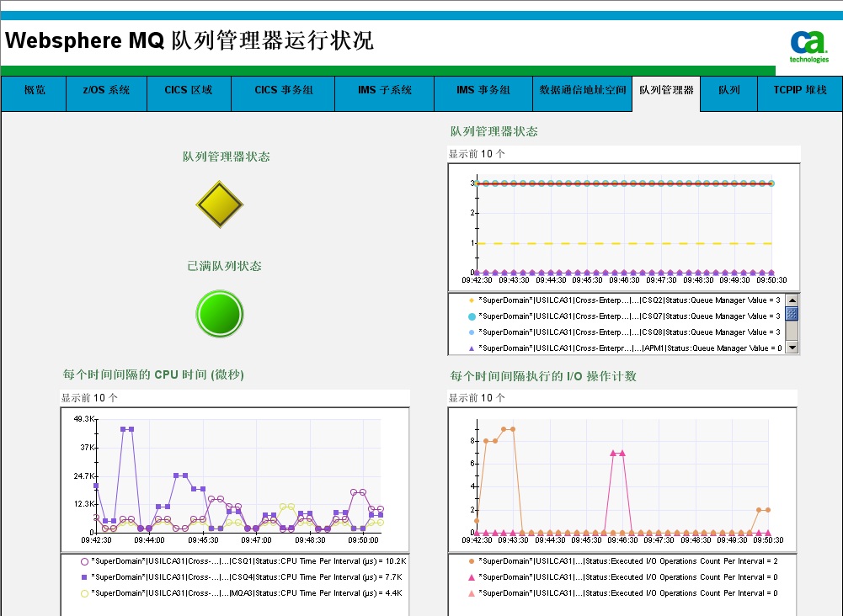Open the CICS 区域 tab
The height and width of the screenshot is (616, 843).
[188, 90]
